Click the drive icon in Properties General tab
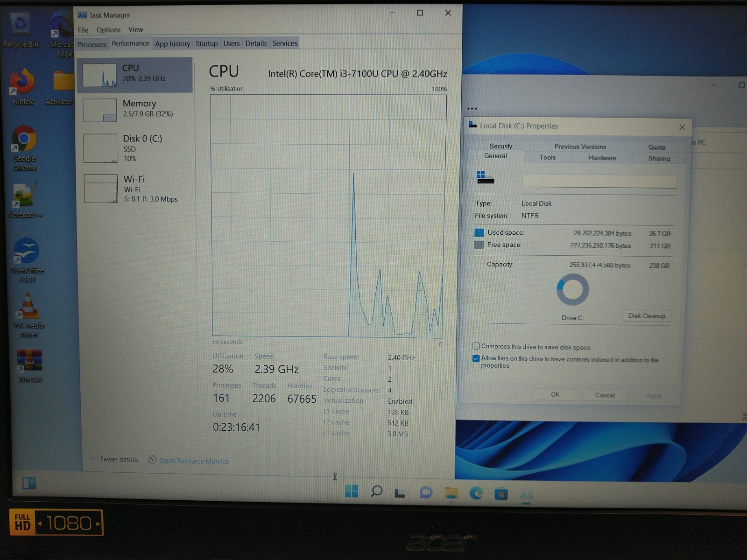The height and width of the screenshot is (560, 747). [x=485, y=177]
